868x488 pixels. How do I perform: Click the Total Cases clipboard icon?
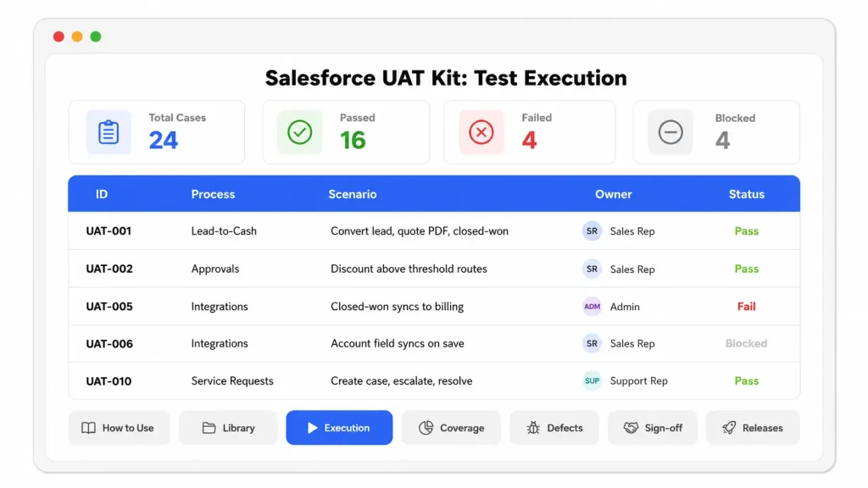(x=108, y=132)
